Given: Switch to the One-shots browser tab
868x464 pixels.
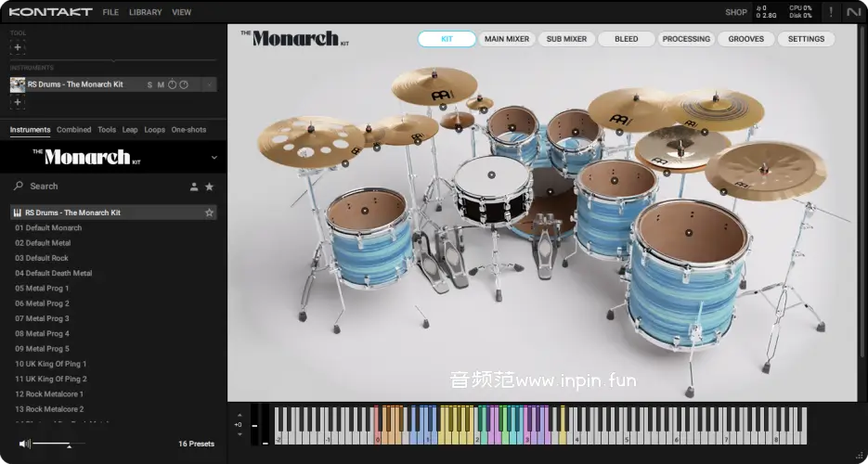Looking at the screenshot, I should click(x=188, y=129).
